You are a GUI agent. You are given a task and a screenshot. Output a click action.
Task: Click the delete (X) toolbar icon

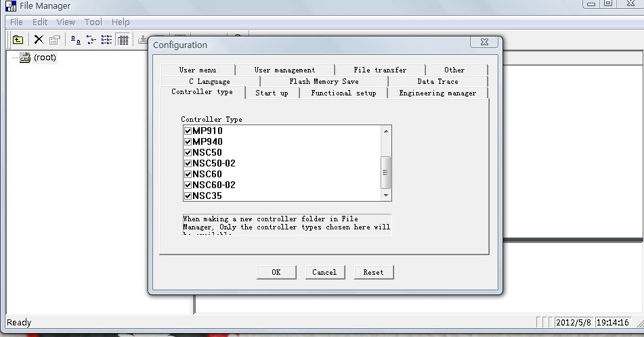39,40
